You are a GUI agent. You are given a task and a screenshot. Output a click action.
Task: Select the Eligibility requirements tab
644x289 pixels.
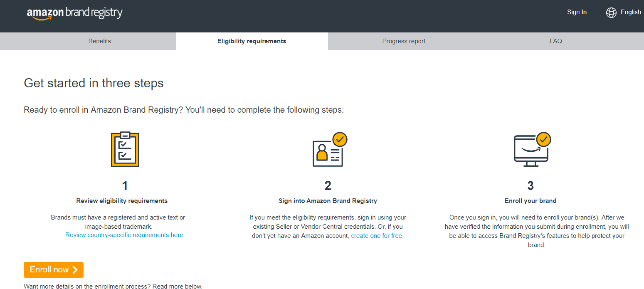tap(252, 41)
